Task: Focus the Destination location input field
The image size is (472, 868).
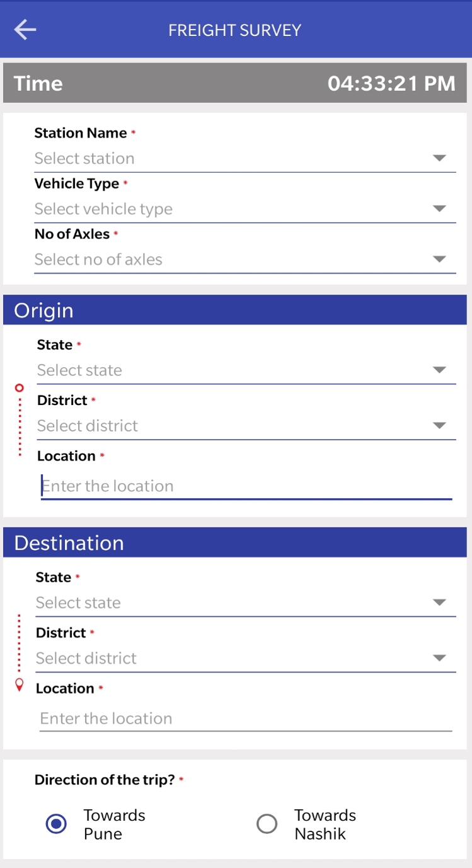Action: (246, 718)
